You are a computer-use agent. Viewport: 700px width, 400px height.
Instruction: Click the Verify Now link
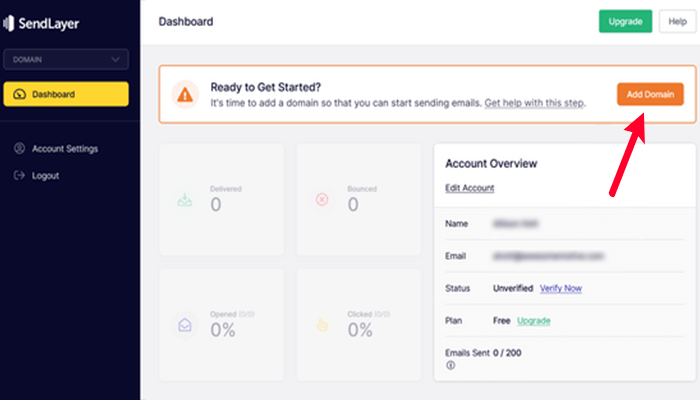coord(560,288)
